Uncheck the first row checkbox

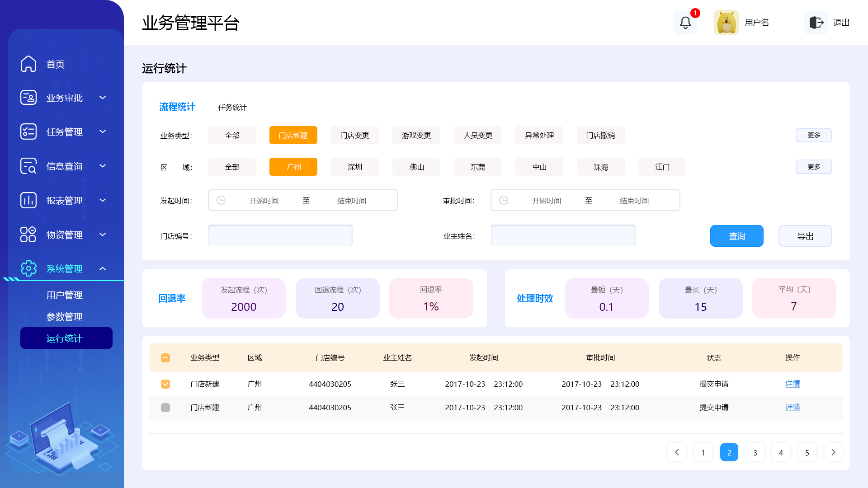coord(165,384)
